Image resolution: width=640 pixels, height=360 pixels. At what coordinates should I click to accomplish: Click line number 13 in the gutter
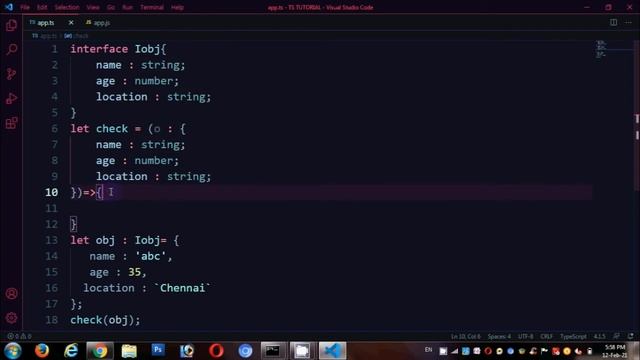pos(51,240)
